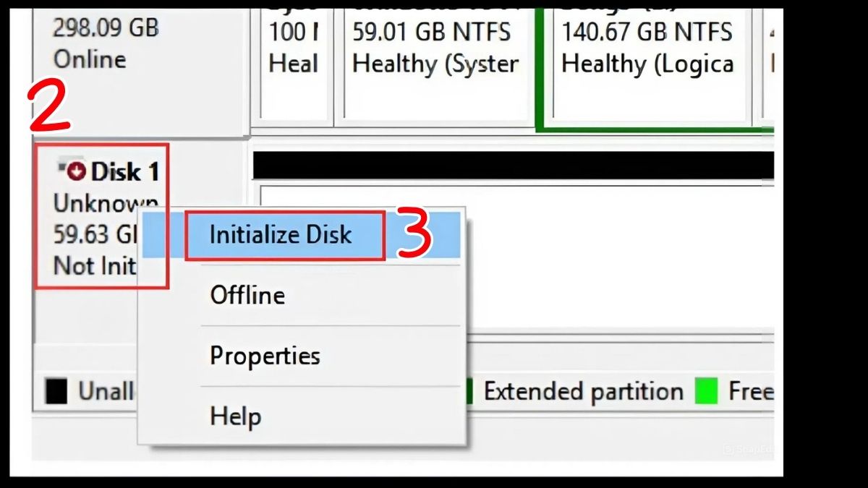868x488 pixels.
Task: Click the red arrow badge on Disk 1
Action: tap(77, 171)
